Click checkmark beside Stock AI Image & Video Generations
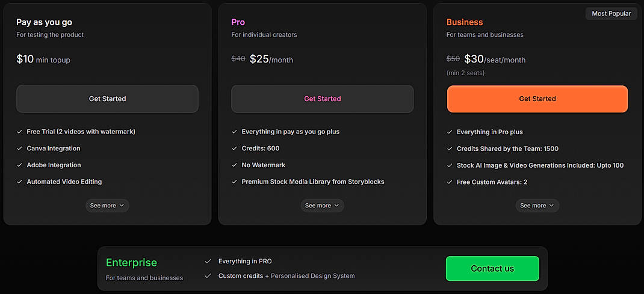The height and width of the screenshot is (294, 644). pos(450,165)
